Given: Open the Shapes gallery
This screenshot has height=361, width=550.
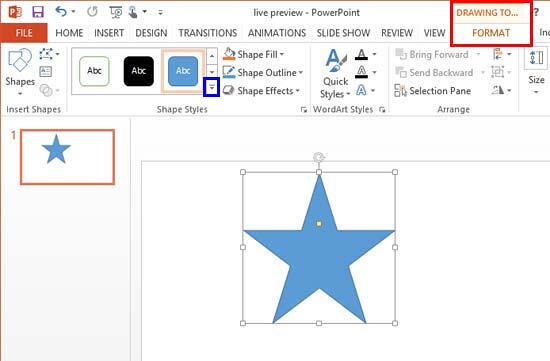Looking at the screenshot, I should (x=20, y=73).
